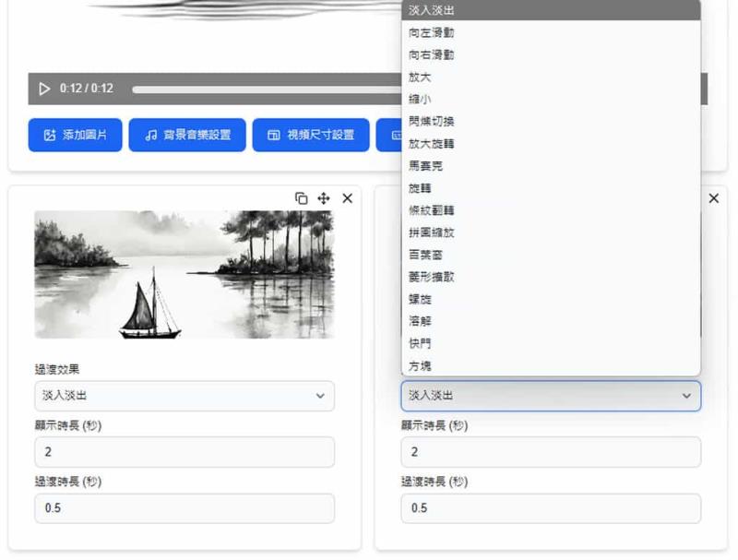Click second card 顯示時長 input
Image resolution: width=738 pixels, height=560 pixels.
(551, 452)
